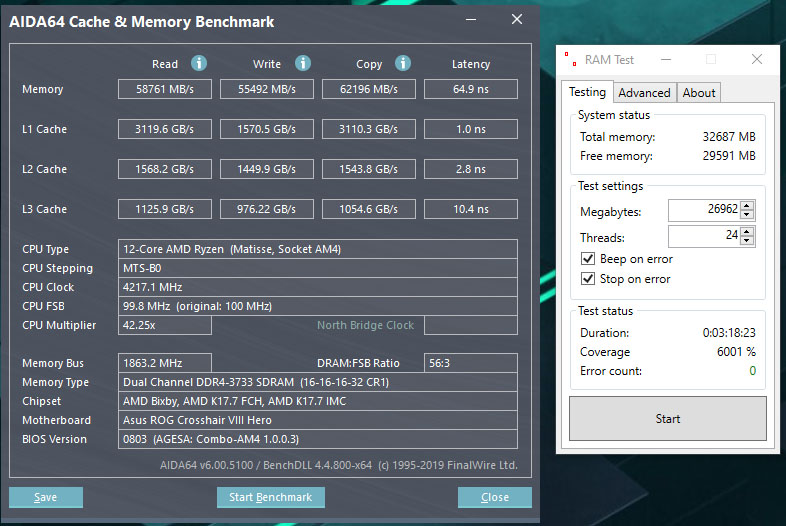Switch to the Testing tab
Image resolution: width=786 pixels, height=526 pixels.
coord(587,92)
